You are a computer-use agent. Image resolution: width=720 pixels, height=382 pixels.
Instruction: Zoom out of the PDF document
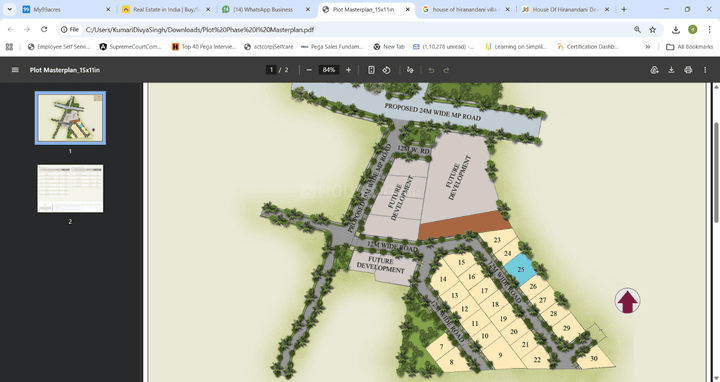click(x=309, y=70)
